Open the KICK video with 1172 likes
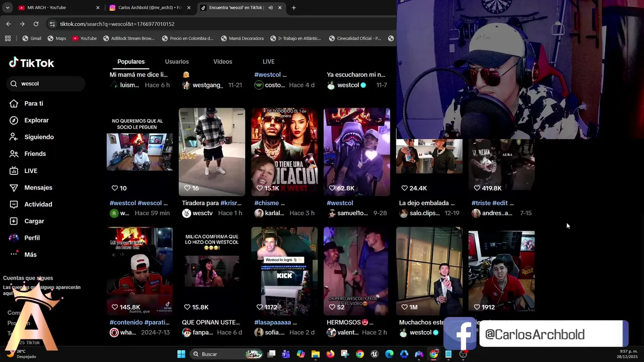This screenshot has height=362, width=644. click(284, 271)
